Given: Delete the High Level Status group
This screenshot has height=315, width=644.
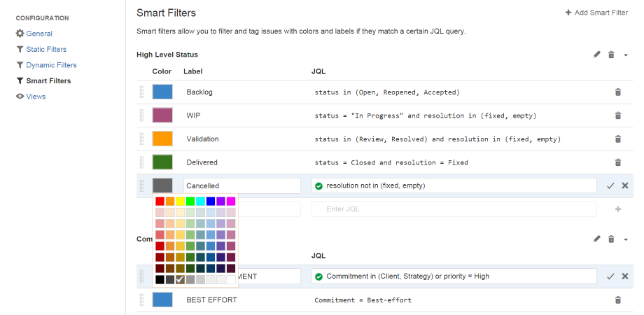Looking at the screenshot, I should point(611,55).
